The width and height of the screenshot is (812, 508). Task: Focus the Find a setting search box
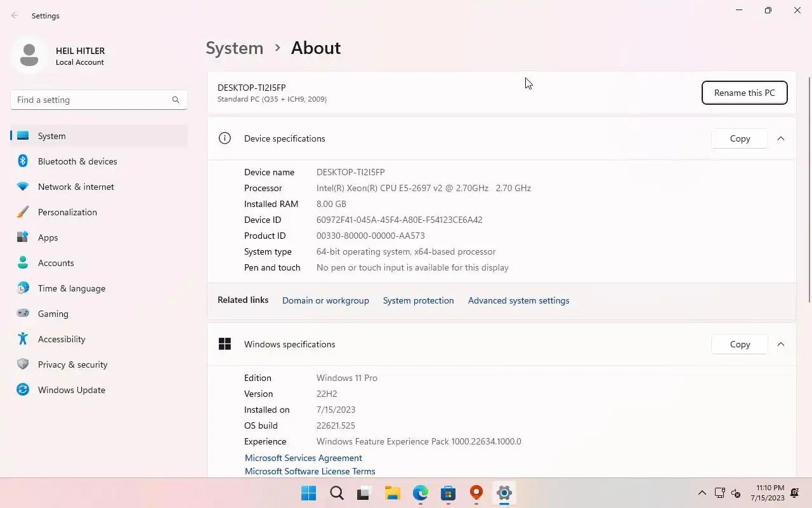99,100
